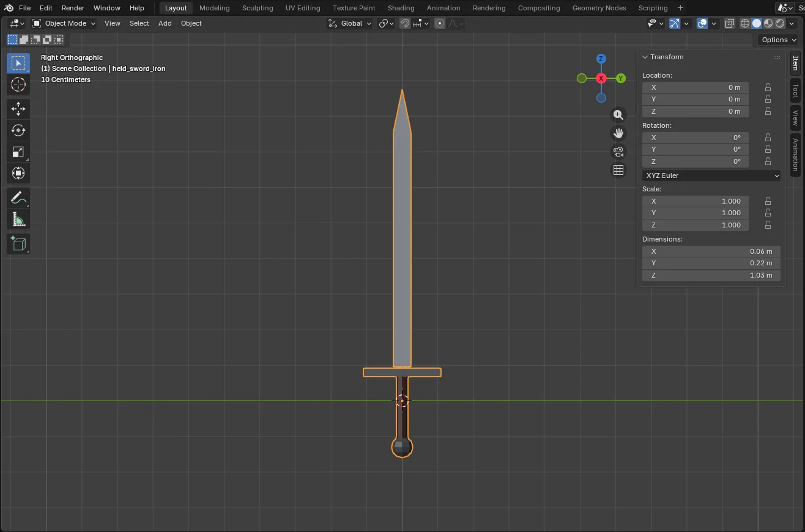Lock the Location X value

768,87
